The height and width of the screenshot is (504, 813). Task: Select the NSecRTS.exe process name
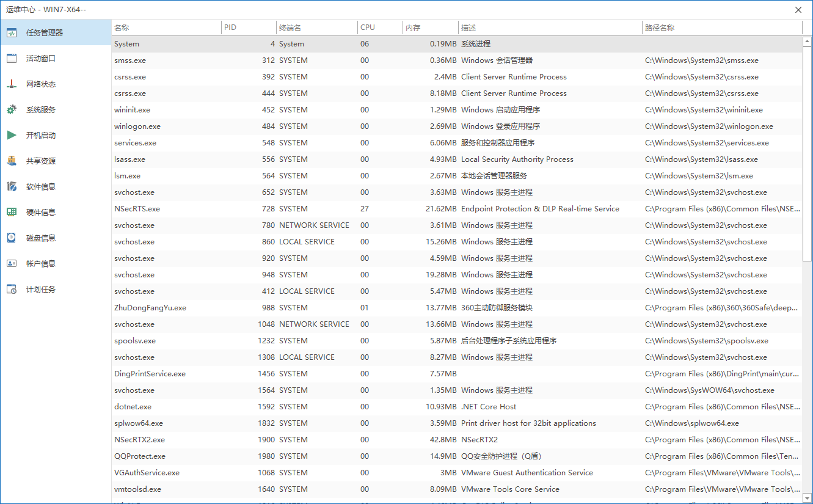click(x=137, y=209)
